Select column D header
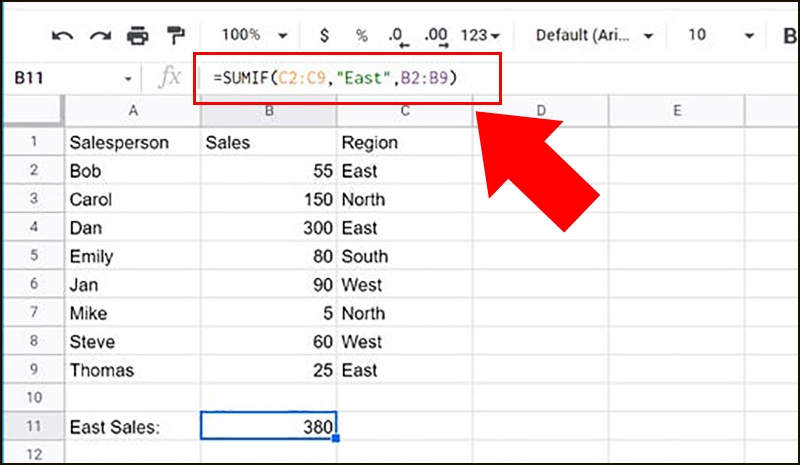This screenshot has height=465, width=800. (x=540, y=110)
